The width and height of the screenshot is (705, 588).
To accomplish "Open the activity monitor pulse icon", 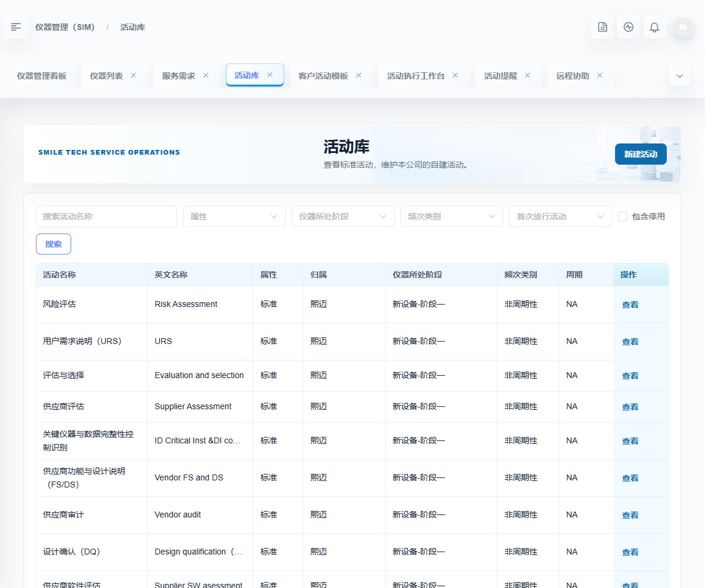I will (x=629, y=27).
